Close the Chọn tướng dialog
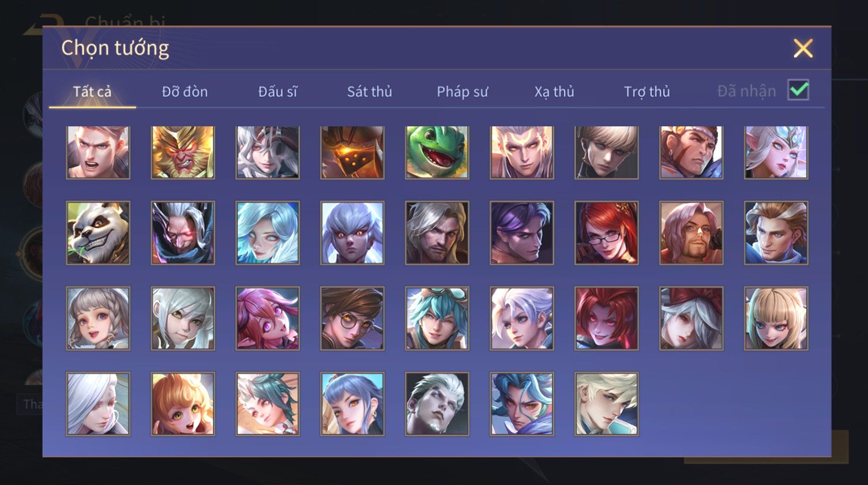This screenshot has width=868, height=485. pos(803,48)
